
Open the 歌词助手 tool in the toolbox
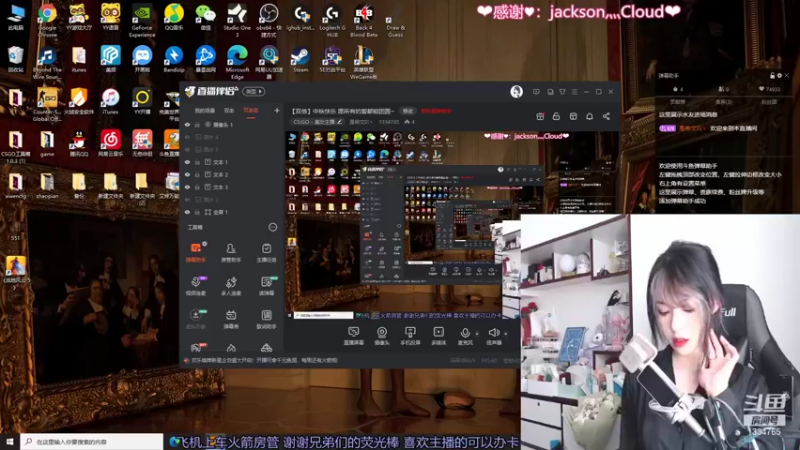point(266,319)
